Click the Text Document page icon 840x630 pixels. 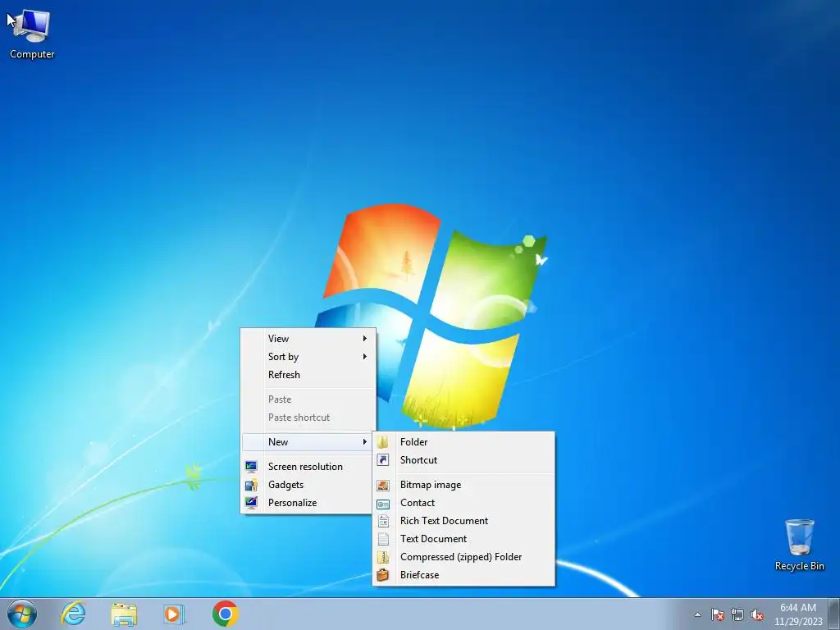[383, 539]
